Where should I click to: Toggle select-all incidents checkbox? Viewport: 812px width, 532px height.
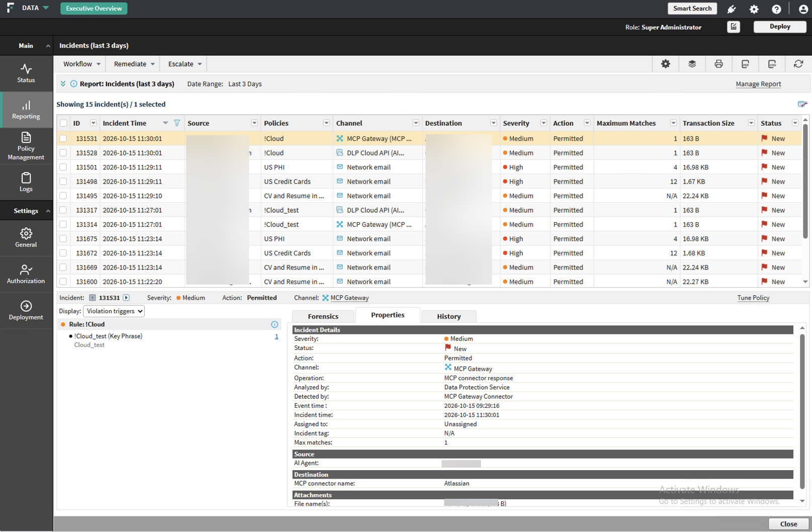63,123
